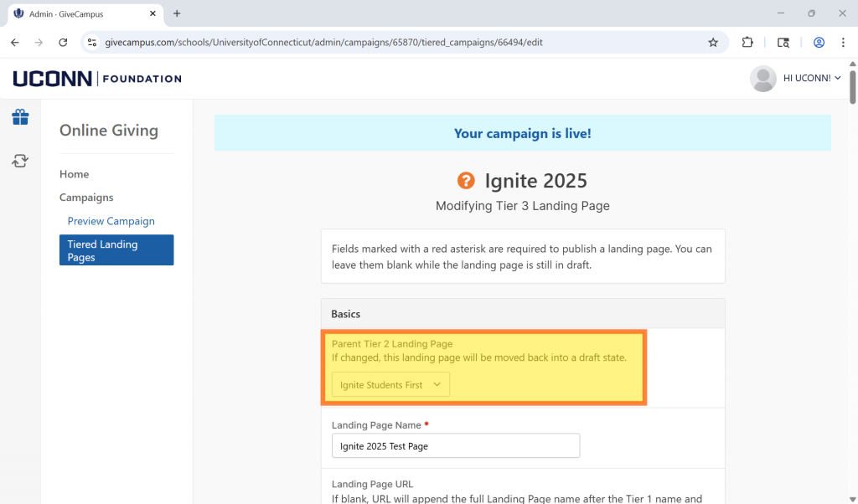Viewport: 858px width, 504px height.
Task: Click the gift box sidebar icon
Action: pyautogui.click(x=20, y=117)
